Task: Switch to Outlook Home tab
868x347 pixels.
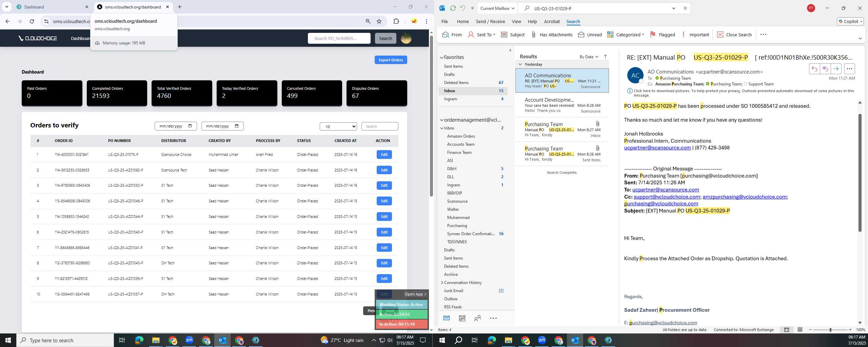Action: 462,21
